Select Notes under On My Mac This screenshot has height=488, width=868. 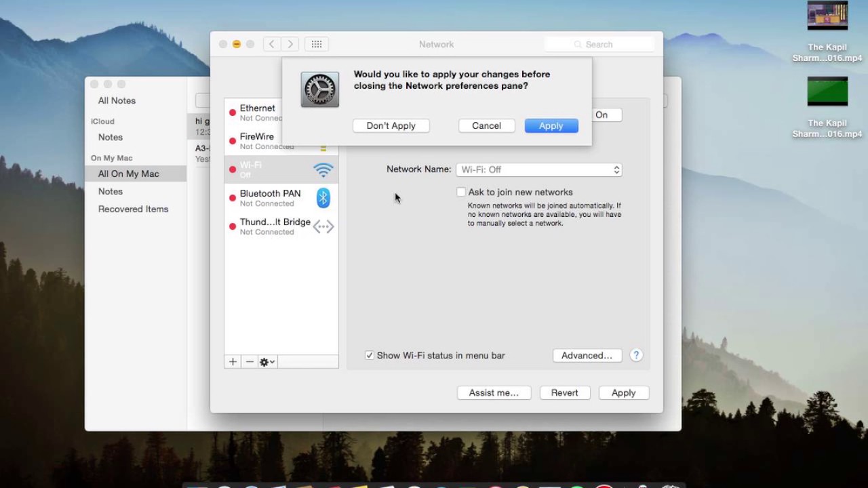coord(111,191)
